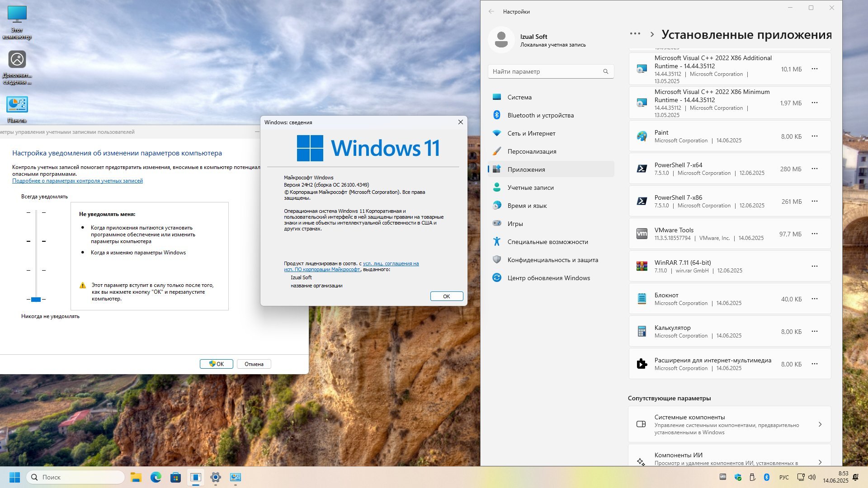Click the VMware Tools app icon
Image resolution: width=868 pixels, height=488 pixels.
point(642,234)
